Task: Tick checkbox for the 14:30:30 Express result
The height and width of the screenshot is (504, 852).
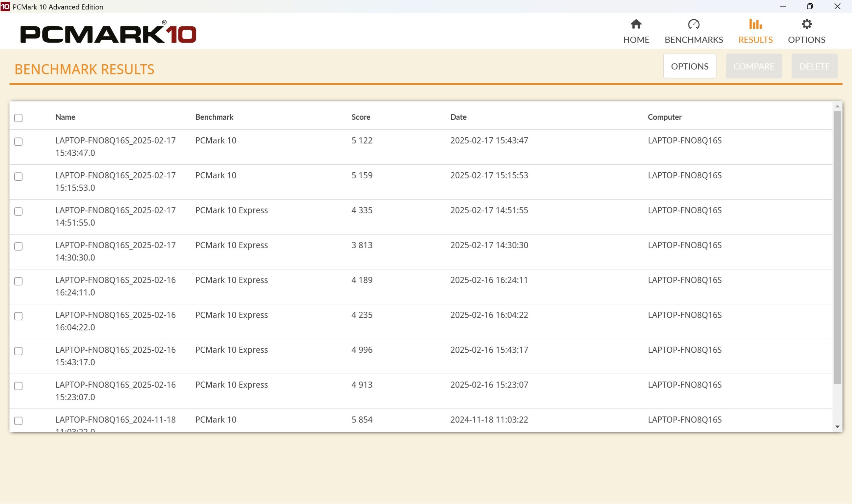Action: pyautogui.click(x=18, y=246)
